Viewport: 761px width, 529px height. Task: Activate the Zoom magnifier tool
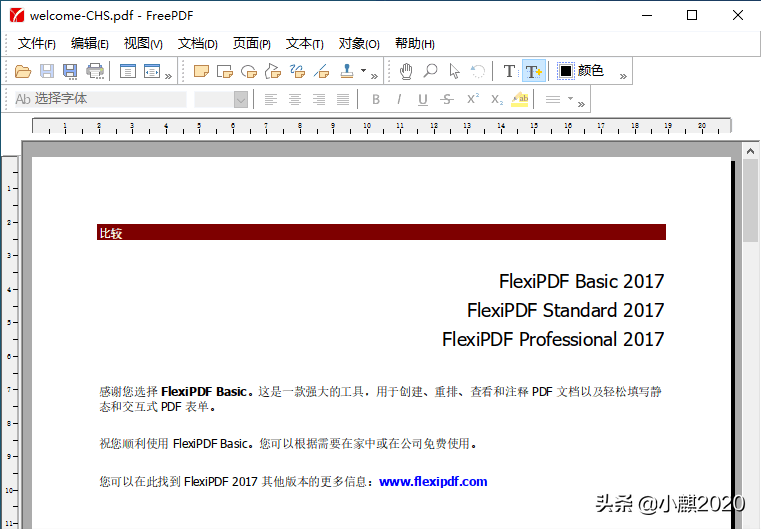pyautogui.click(x=430, y=71)
